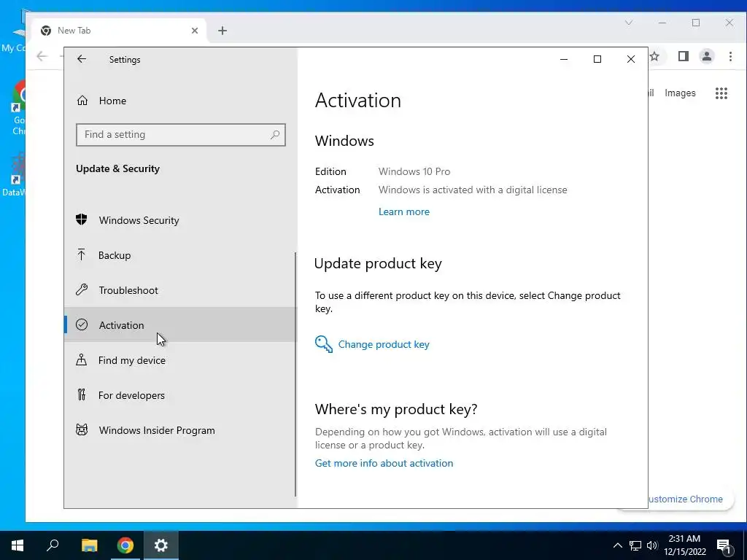Open the volume tray icon
The height and width of the screenshot is (560, 747).
click(x=652, y=545)
